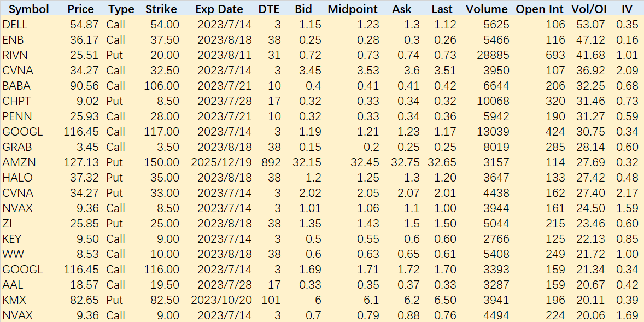The image size is (644, 322).
Task: Click GOOGL volume 13039
Action: pyautogui.click(x=493, y=132)
